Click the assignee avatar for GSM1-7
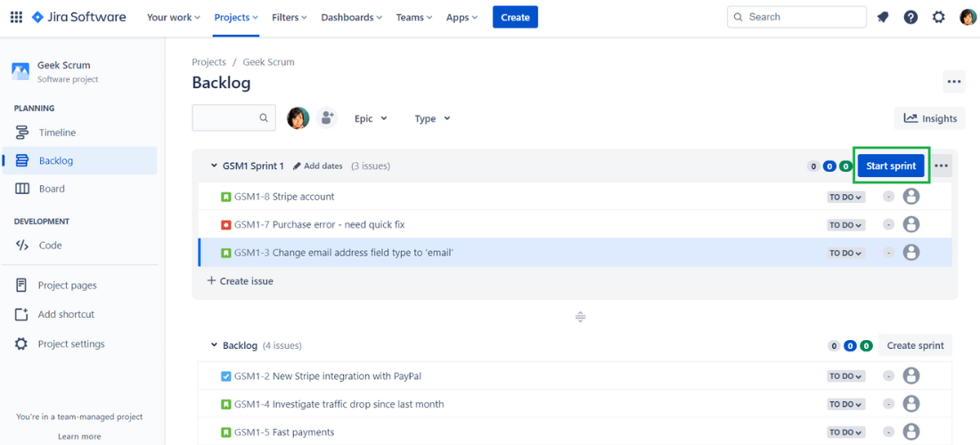Viewport: 980px width, 445px height. [911, 224]
